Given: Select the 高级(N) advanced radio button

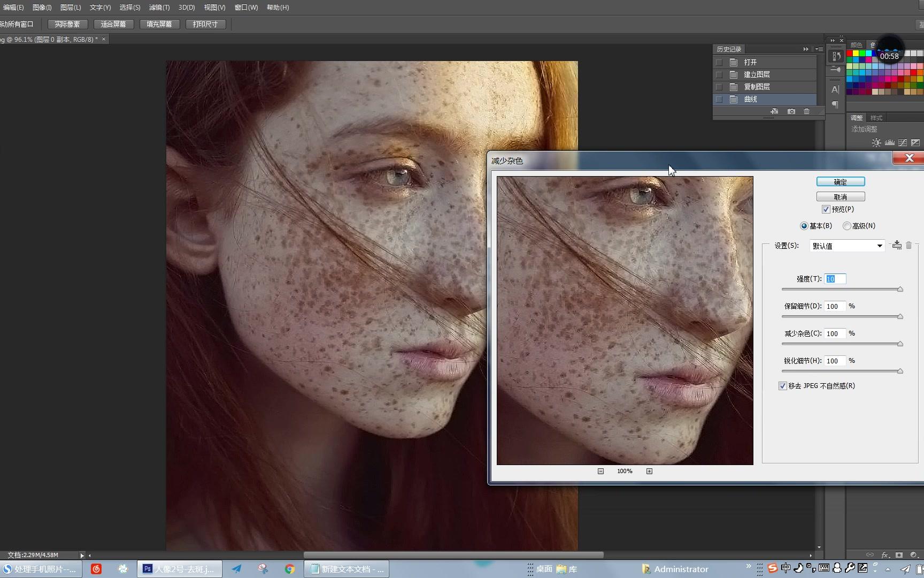Looking at the screenshot, I should tap(847, 226).
